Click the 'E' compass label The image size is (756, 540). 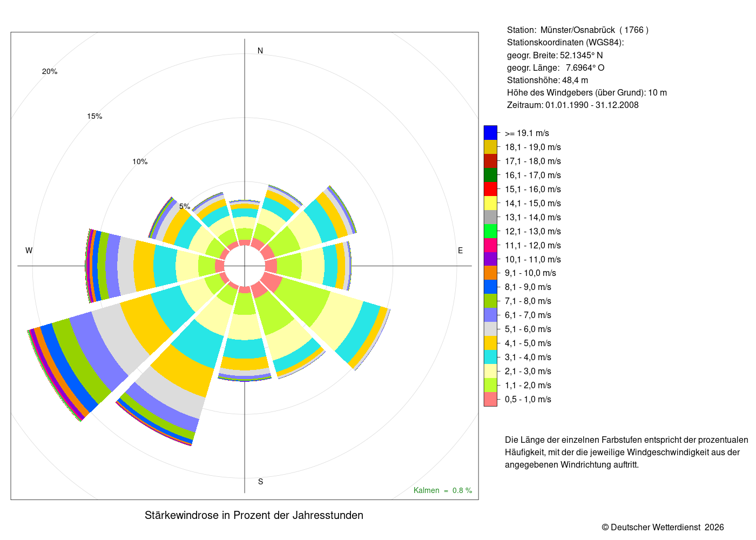point(461,251)
